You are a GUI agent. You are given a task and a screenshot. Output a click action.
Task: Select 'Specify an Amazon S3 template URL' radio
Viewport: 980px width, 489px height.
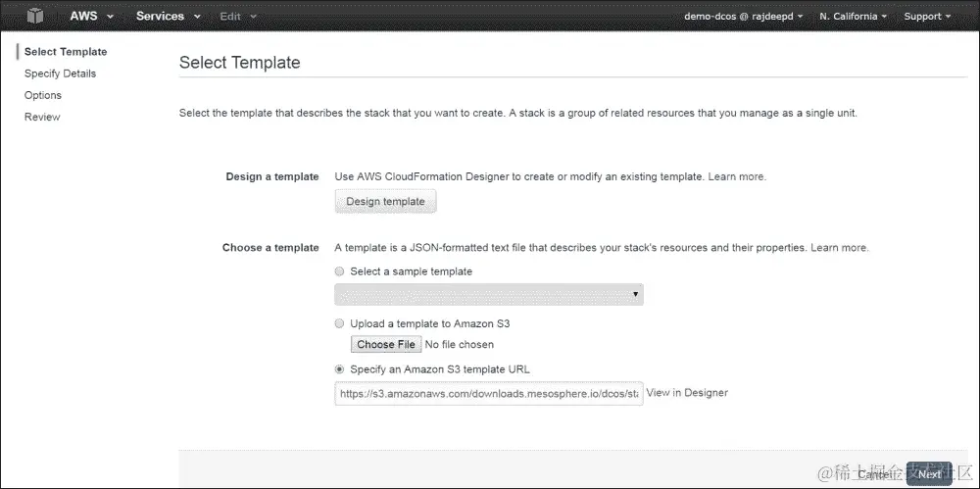tap(339, 368)
